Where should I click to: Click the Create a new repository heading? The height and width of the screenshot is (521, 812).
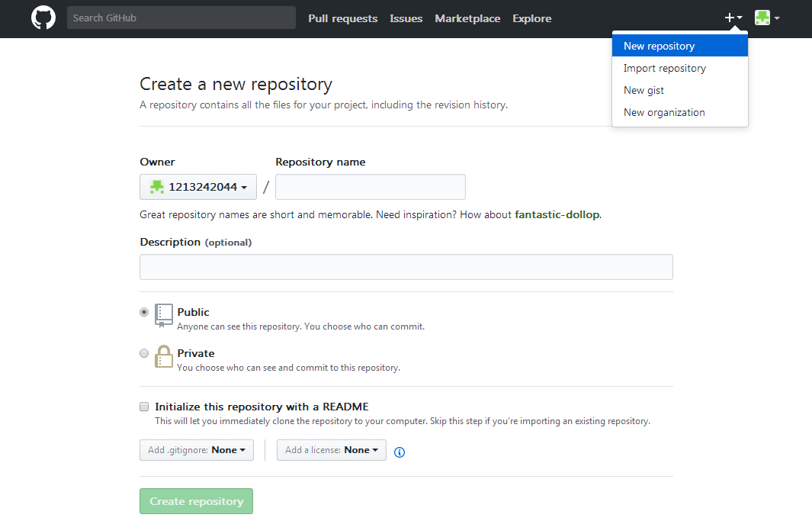236,84
